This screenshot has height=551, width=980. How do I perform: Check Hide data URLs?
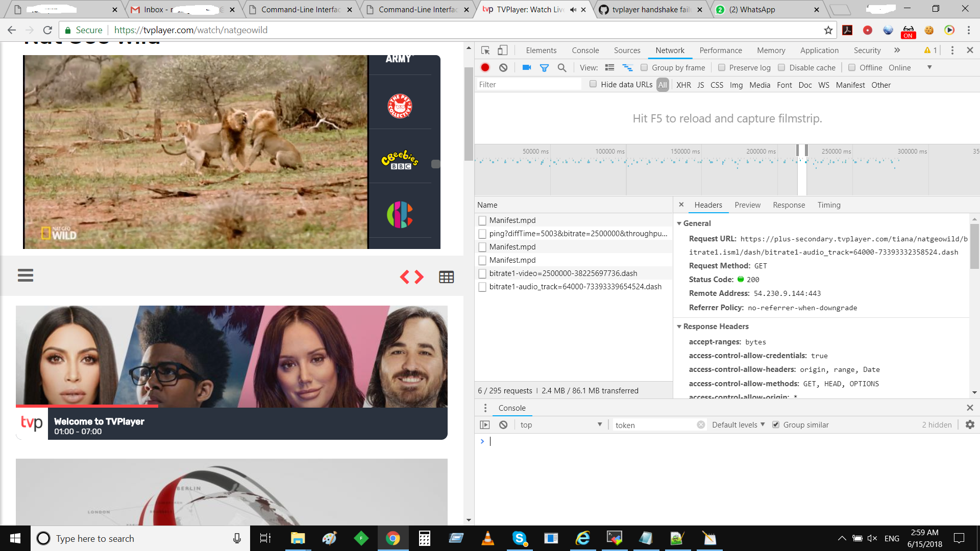[593, 84]
